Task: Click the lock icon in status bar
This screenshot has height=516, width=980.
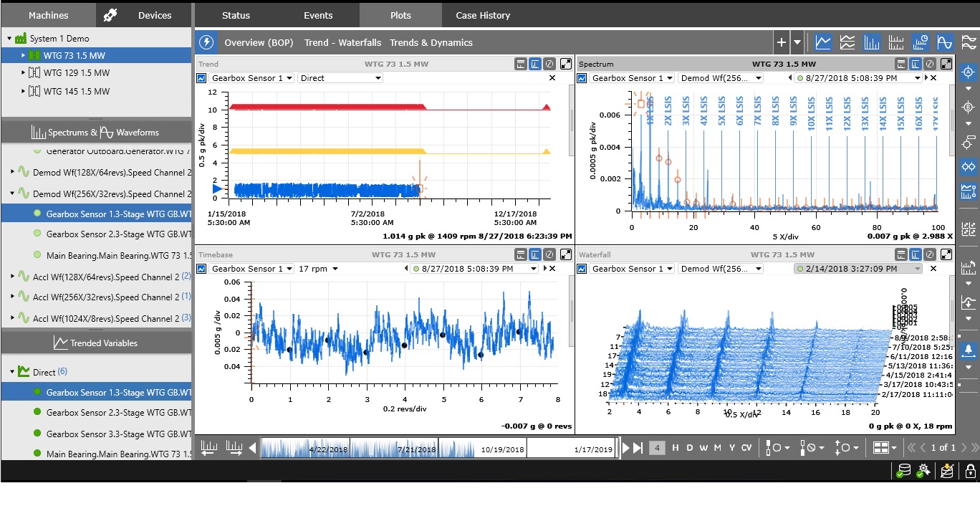Action: coord(970,471)
